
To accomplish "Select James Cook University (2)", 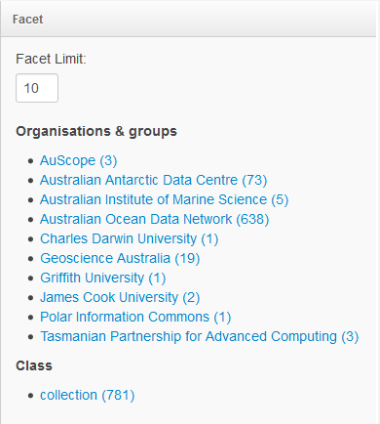I will (x=120, y=297).
